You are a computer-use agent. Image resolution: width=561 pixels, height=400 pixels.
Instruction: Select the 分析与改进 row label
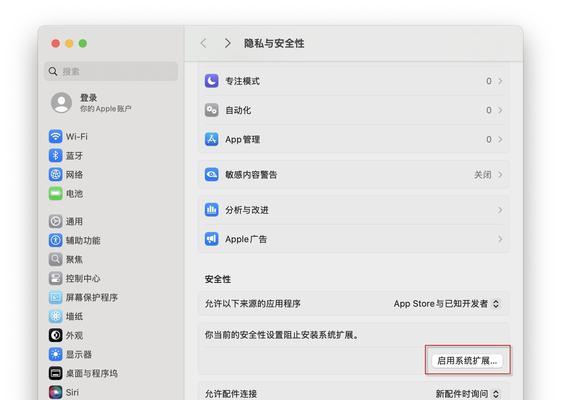[247, 210]
